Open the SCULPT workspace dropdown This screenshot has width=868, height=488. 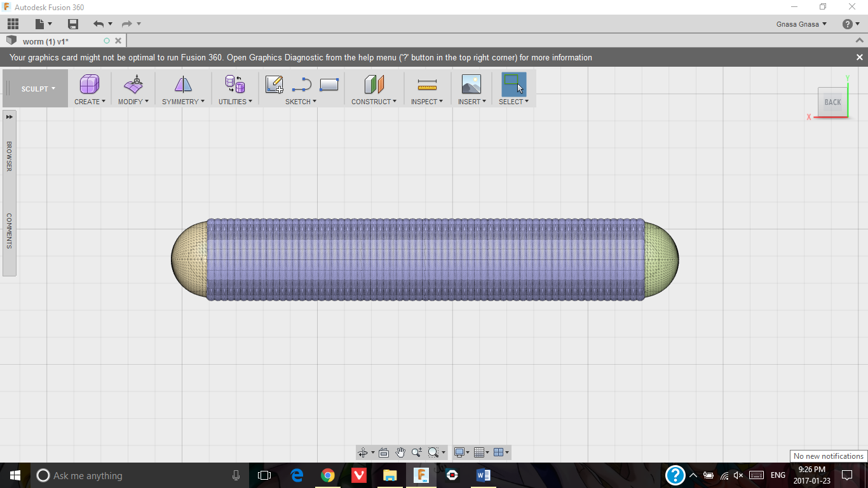[38, 89]
